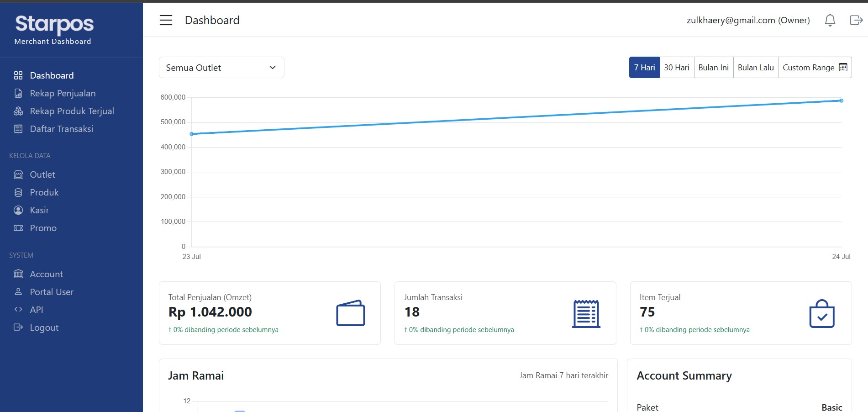Viewport: 868px width, 412px height.
Task: Click the Outlet store icon
Action: [18, 174]
